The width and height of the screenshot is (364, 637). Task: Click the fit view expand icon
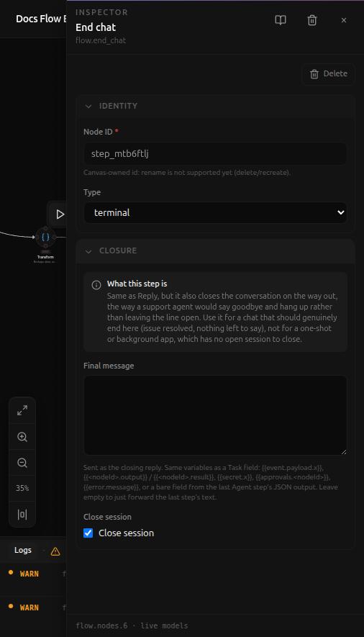click(22, 411)
